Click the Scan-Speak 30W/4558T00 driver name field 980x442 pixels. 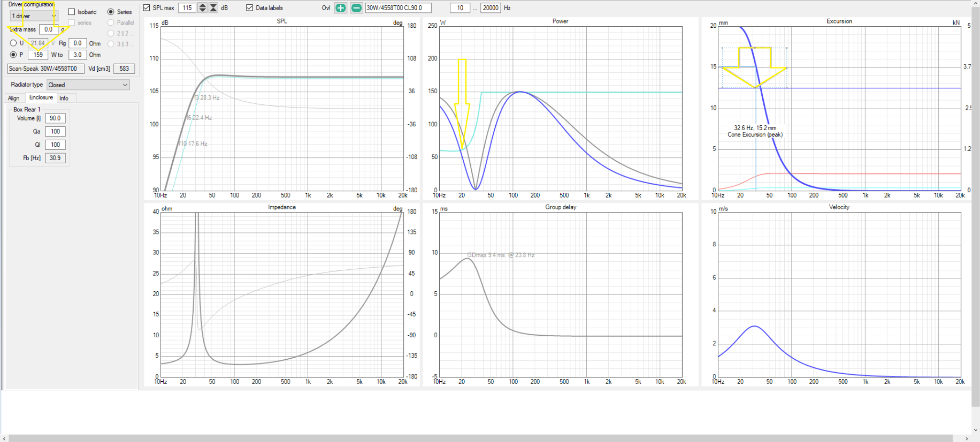pyautogui.click(x=46, y=68)
